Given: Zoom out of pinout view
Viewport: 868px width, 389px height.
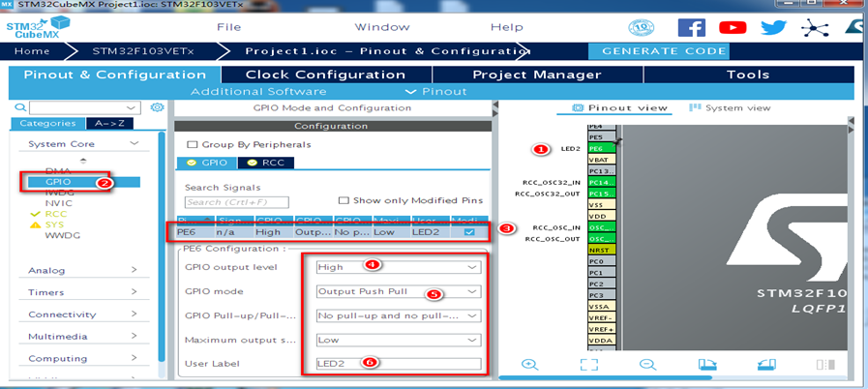Looking at the screenshot, I should click(x=647, y=364).
